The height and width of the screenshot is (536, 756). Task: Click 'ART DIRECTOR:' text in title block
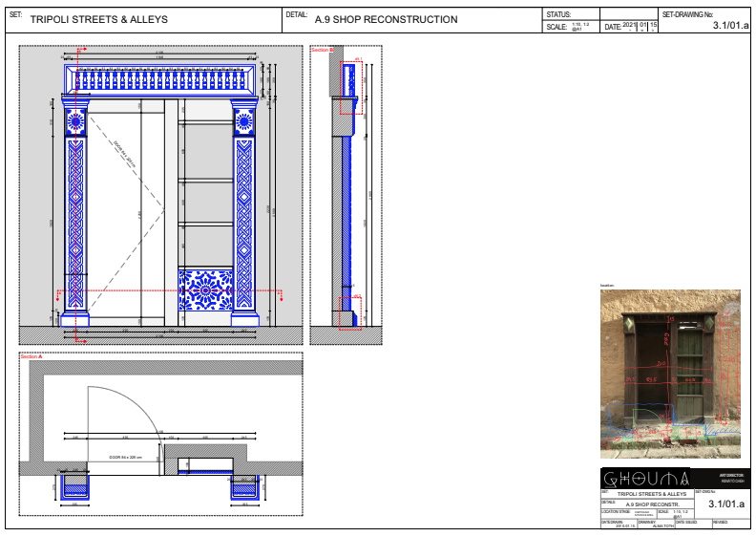click(x=731, y=475)
